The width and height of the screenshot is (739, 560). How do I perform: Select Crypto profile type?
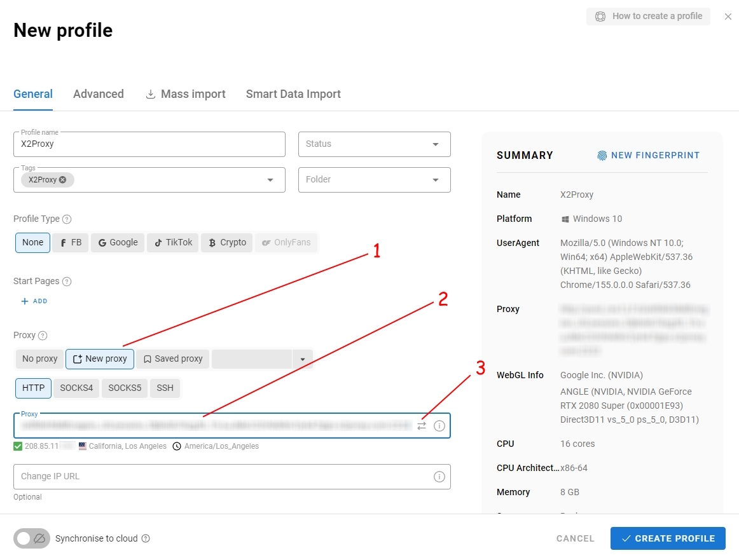(227, 243)
